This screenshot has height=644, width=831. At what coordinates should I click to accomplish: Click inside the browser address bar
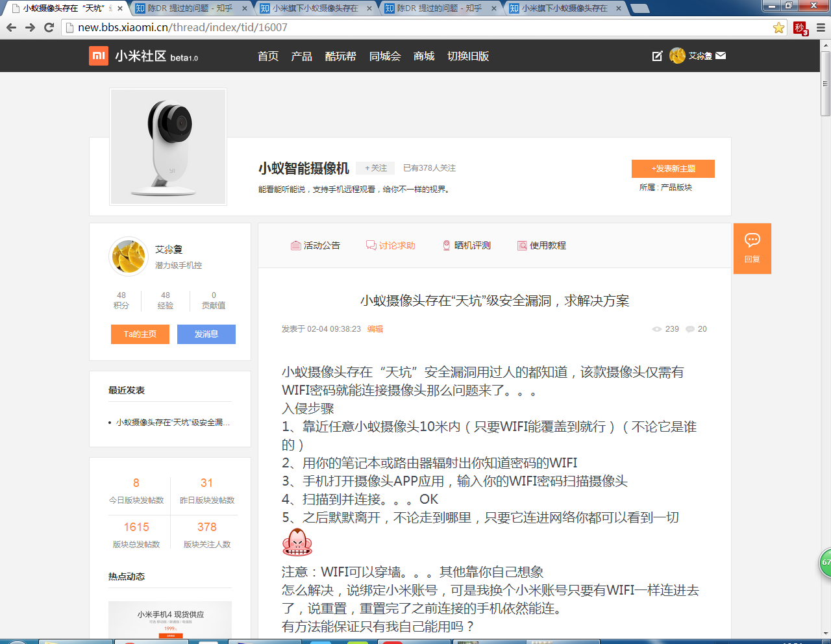pos(260,29)
